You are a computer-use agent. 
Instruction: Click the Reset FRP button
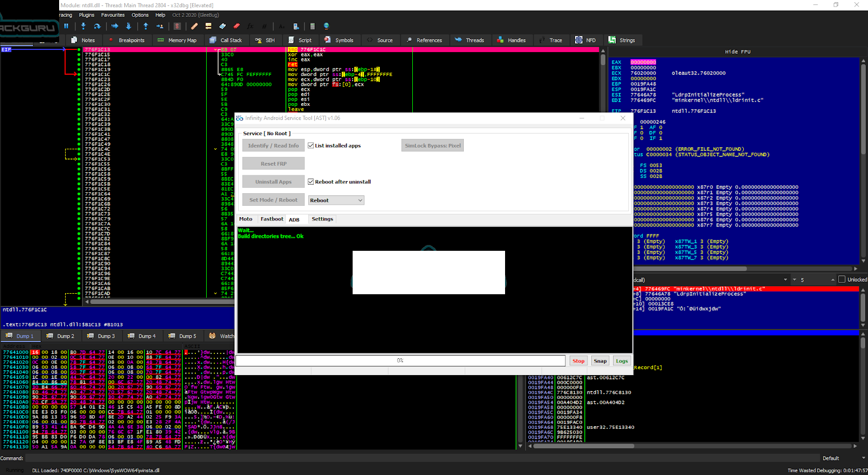pos(273,163)
